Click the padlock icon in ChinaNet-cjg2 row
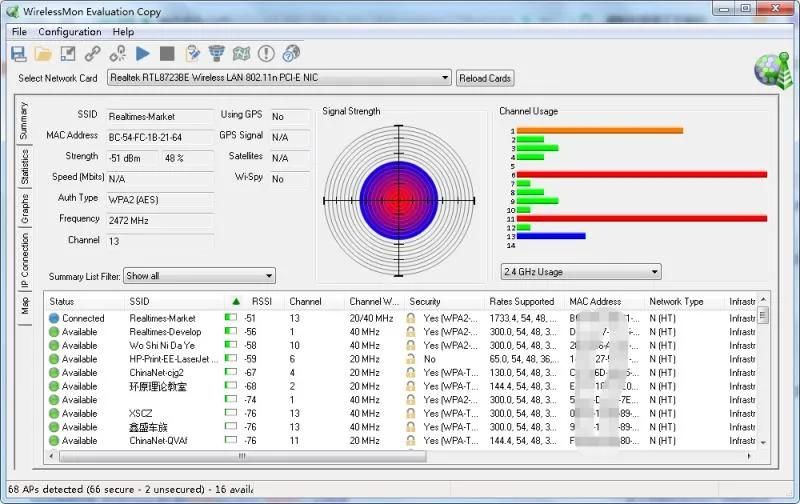The image size is (800, 504). (x=411, y=373)
